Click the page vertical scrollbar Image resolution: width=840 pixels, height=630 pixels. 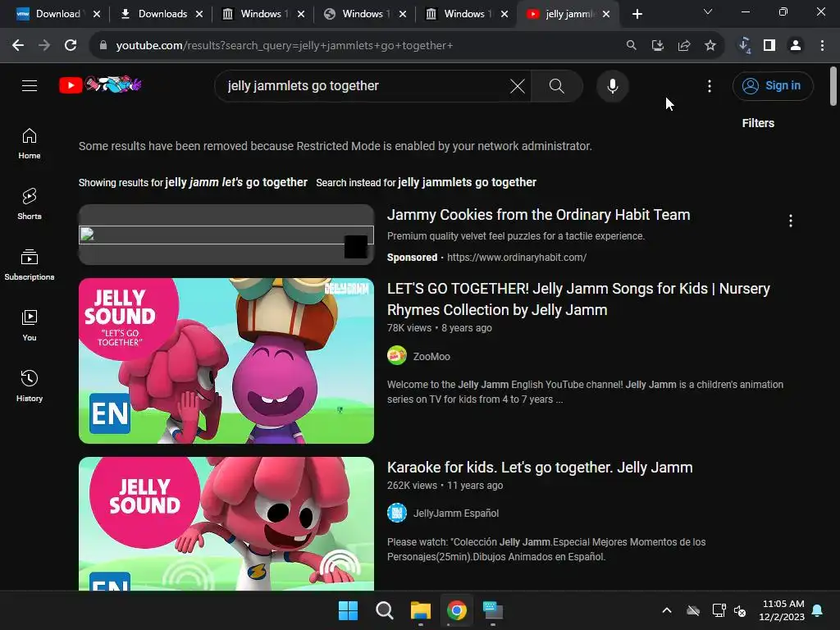(833, 85)
